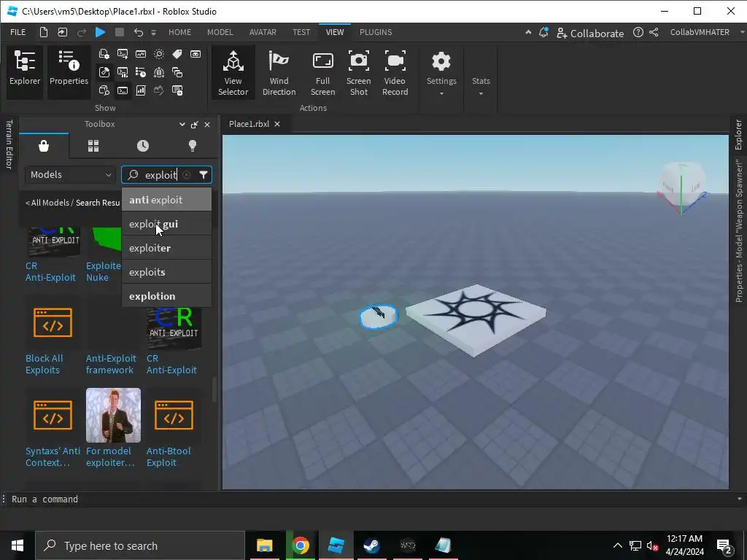
Task: Switch to the HOME tab
Action: pos(179,32)
